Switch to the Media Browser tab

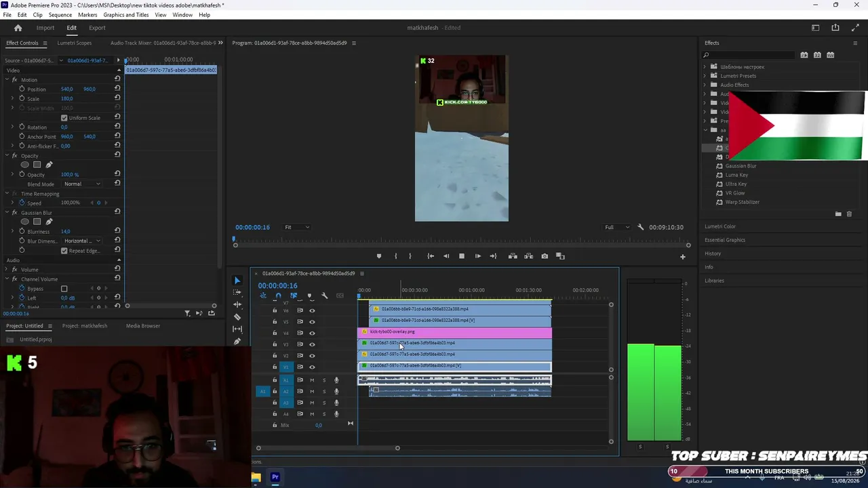pyautogui.click(x=143, y=326)
